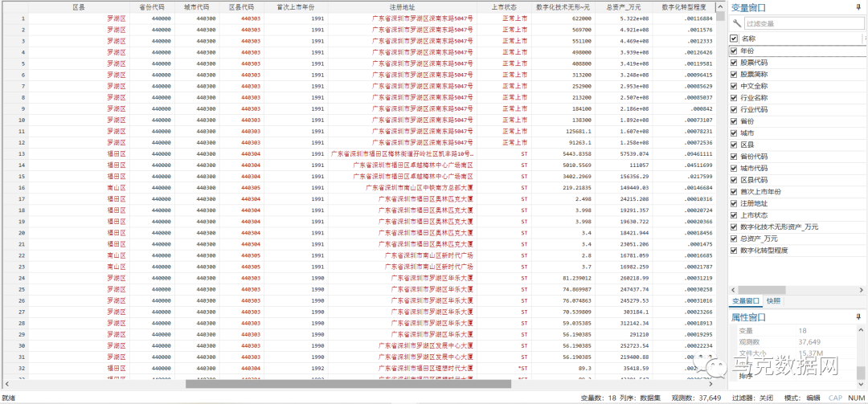Select the 注册地址 column header

coord(402,7)
